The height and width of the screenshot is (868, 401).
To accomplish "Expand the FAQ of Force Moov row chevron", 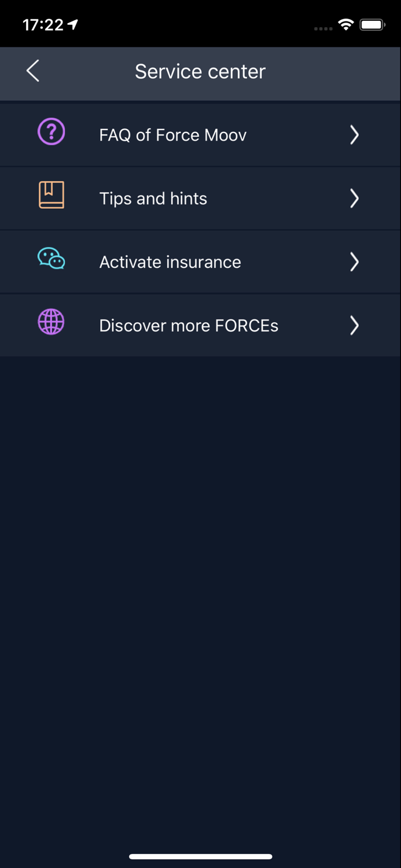I will coord(355,135).
